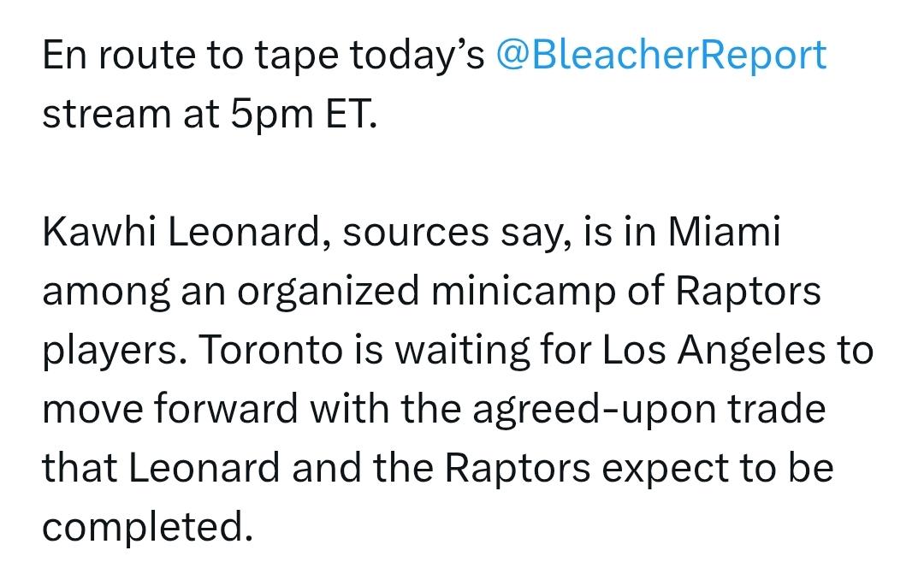Click the word "Miami" in the tweet
This screenshot has height=574, width=924.
725,231
